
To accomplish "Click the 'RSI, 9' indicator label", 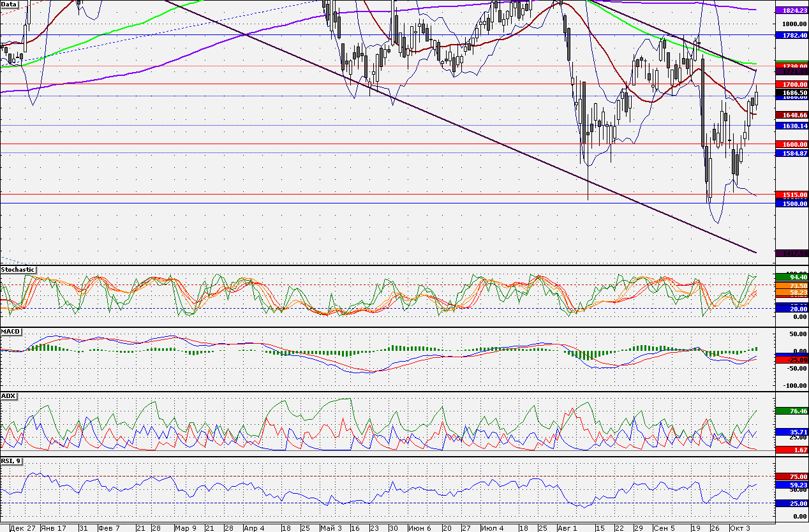I will click(x=12, y=460).
